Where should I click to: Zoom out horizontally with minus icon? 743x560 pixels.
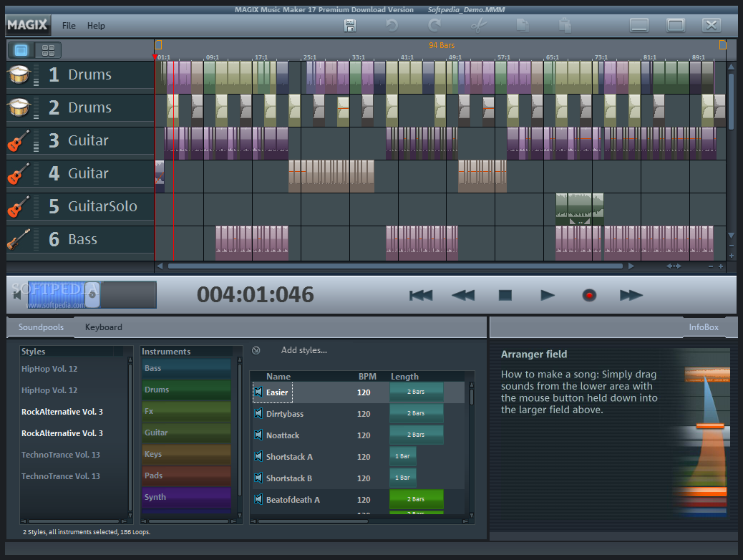click(x=711, y=266)
